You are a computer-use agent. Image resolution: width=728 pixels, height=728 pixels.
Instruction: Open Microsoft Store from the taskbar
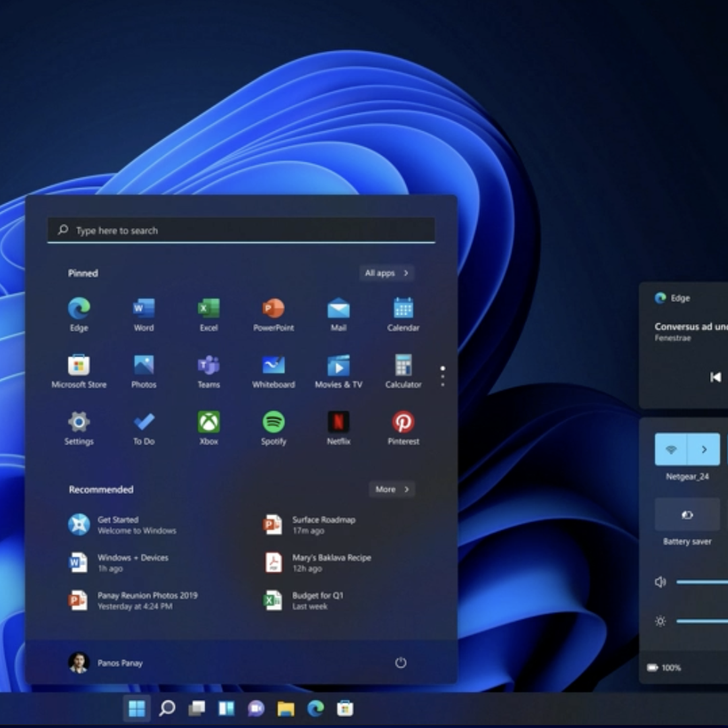345,708
